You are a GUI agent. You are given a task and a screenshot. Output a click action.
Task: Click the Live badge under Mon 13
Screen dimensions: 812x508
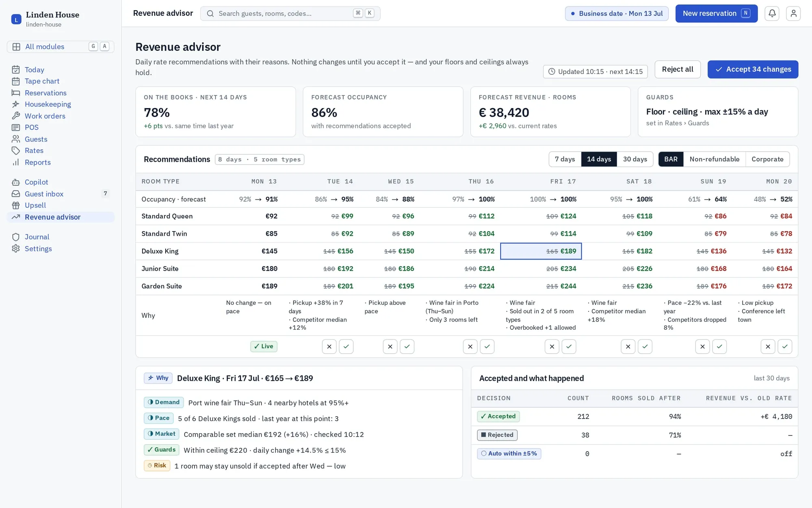[264, 347]
